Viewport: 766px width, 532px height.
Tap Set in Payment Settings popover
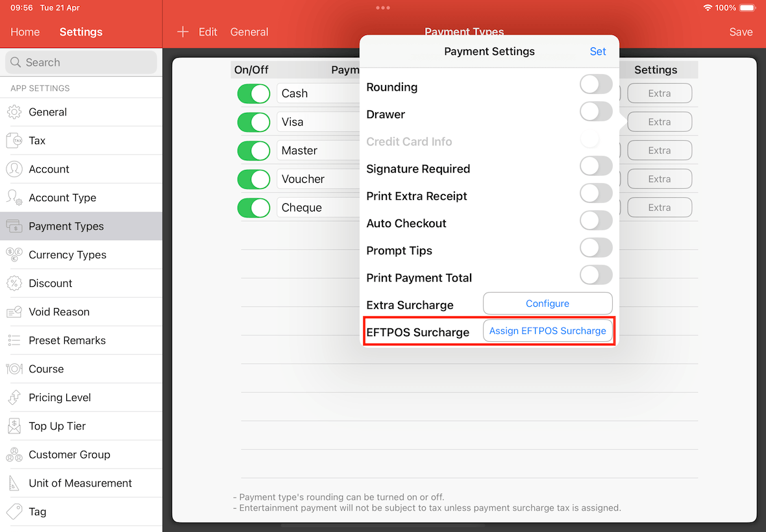tap(597, 52)
